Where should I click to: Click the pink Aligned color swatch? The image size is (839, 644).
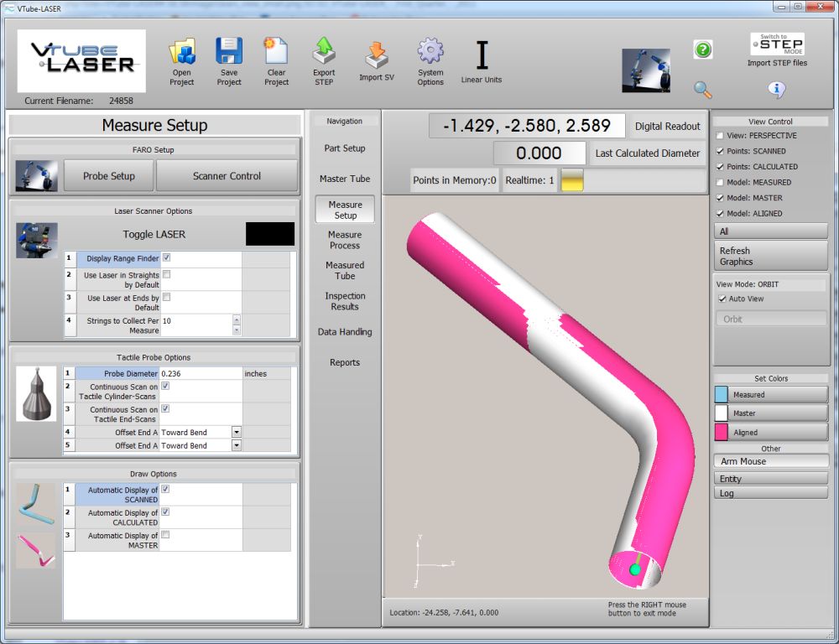722,432
